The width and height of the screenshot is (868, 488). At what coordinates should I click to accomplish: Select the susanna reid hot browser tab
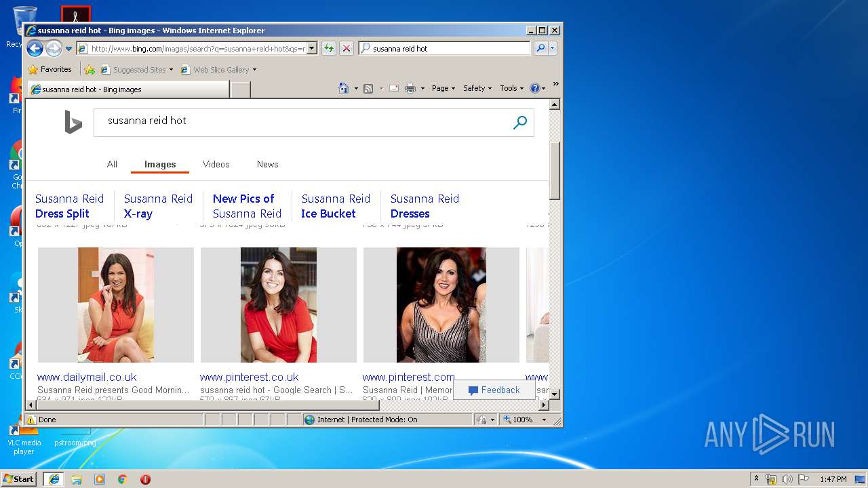click(x=129, y=89)
